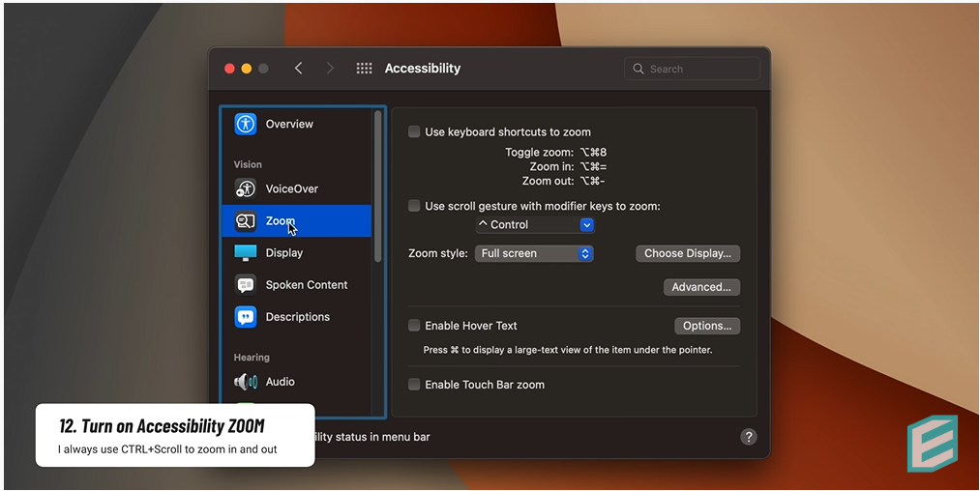Viewport: 980px width, 491px height.
Task: Click the Search input field
Action: point(692,69)
